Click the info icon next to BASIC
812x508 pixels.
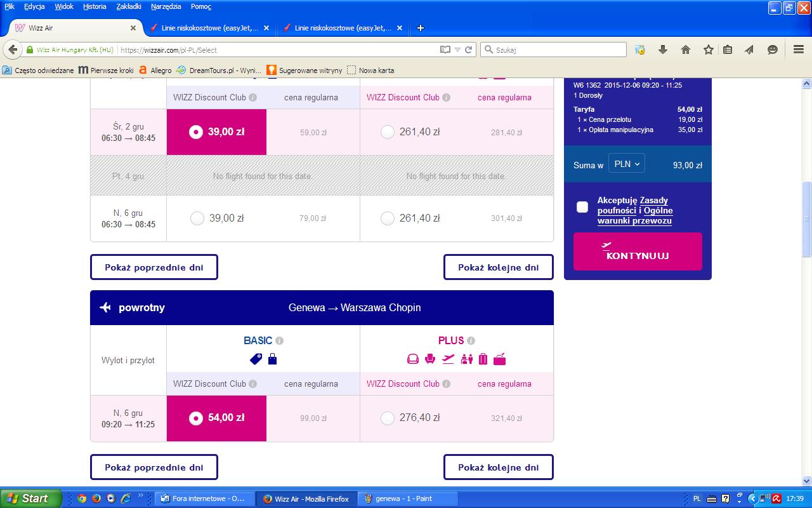pos(279,341)
